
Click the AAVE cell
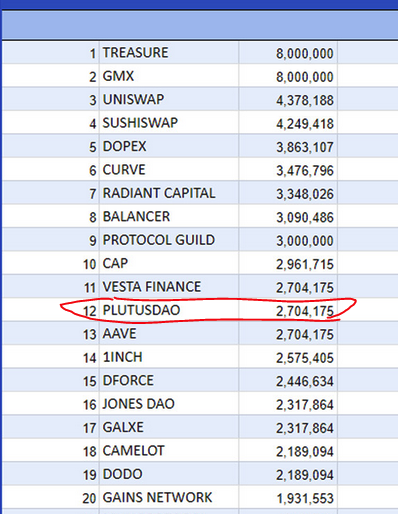click(x=169, y=333)
